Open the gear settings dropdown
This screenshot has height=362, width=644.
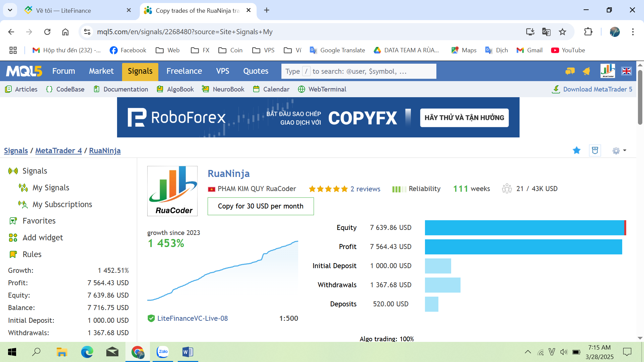pyautogui.click(x=619, y=150)
